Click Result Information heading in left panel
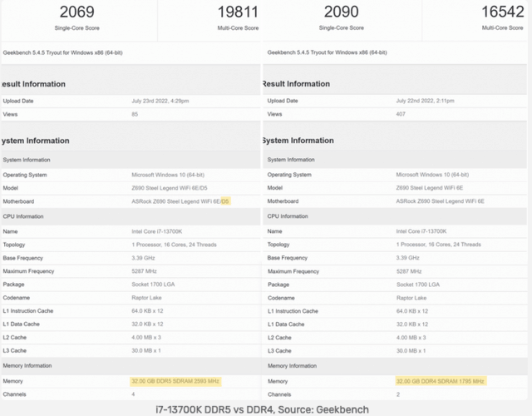 click(33, 84)
